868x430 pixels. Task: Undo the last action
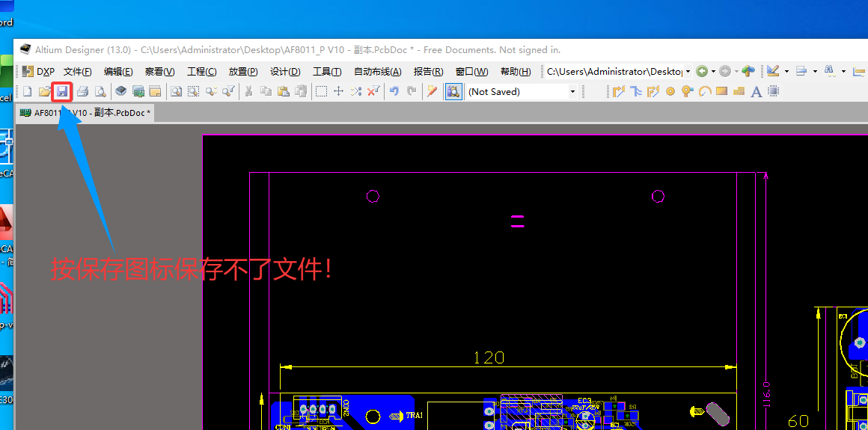pyautogui.click(x=394, y=91)
